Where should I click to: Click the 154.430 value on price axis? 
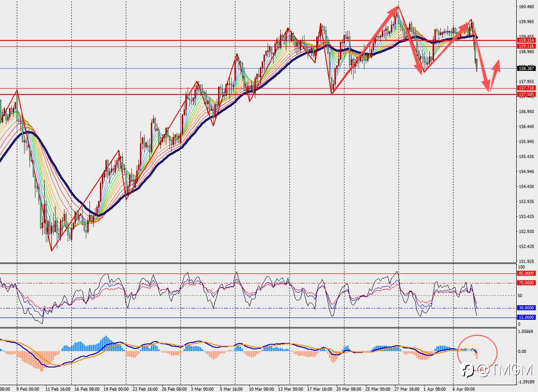pyautogui.click(x=526, y=187)
